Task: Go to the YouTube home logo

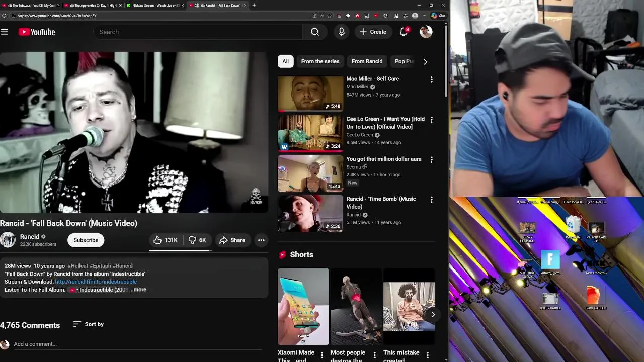Action: [37, 32]
